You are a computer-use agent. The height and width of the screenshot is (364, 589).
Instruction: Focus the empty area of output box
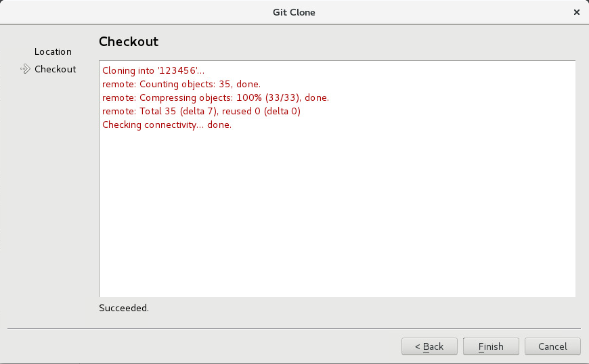click(x=337, y=214)
